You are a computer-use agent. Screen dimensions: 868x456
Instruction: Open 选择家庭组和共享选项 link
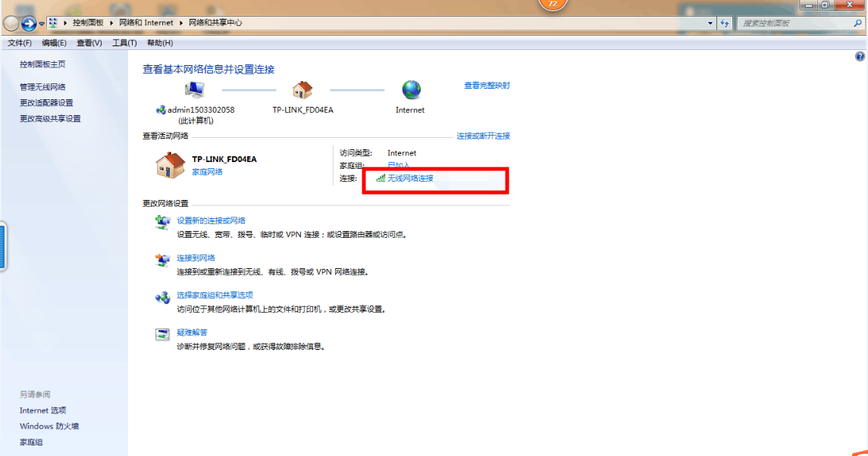click(x=215, y=295)
